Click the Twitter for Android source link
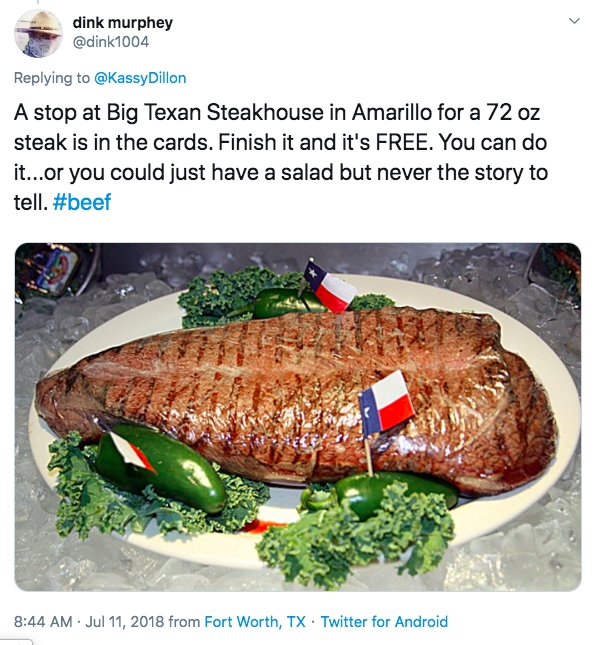This screenshot has height=645, width=595. (384, 621)
